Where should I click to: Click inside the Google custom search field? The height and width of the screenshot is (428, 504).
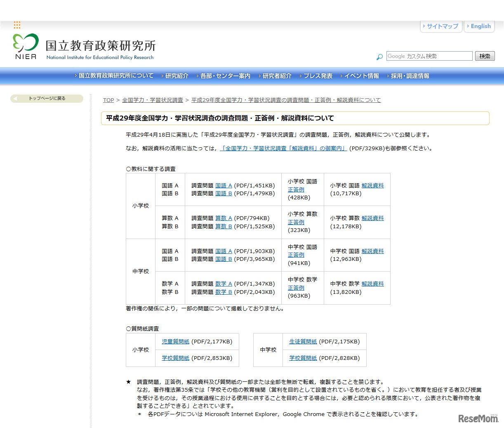[x=429, y=56]
